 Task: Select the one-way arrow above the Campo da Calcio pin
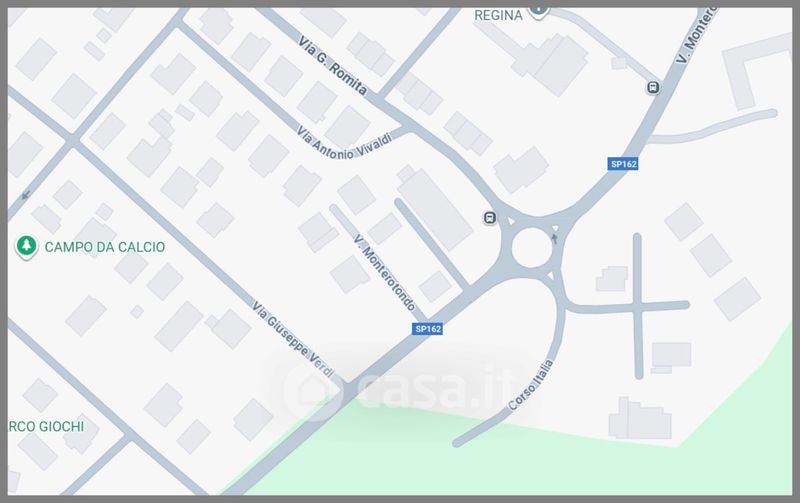tap(26, 195)
